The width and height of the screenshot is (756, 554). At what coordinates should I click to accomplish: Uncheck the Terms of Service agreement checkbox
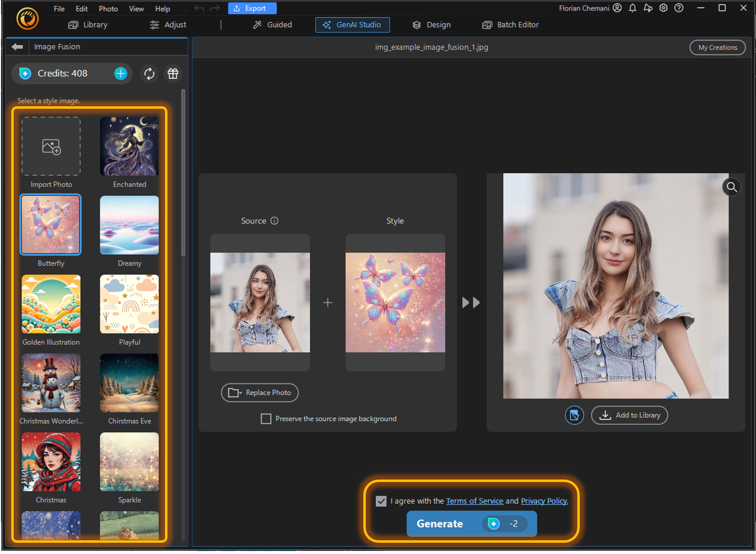click(381, 501)
